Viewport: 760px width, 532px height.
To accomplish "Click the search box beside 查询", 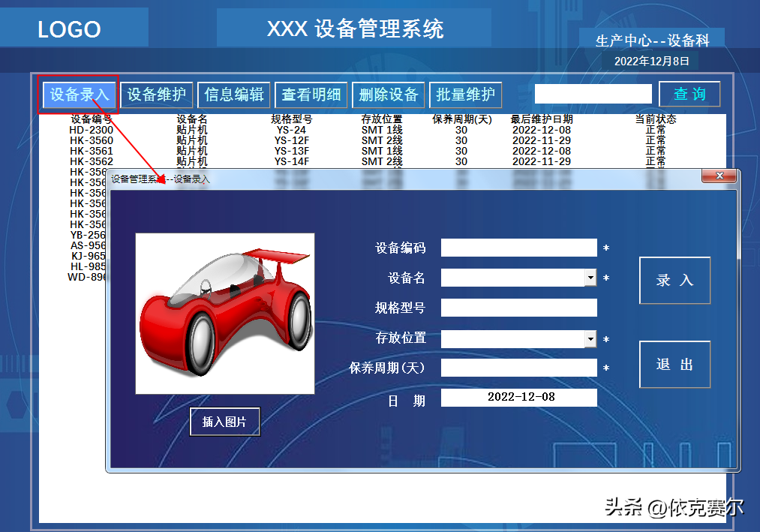I will [593, 94].
